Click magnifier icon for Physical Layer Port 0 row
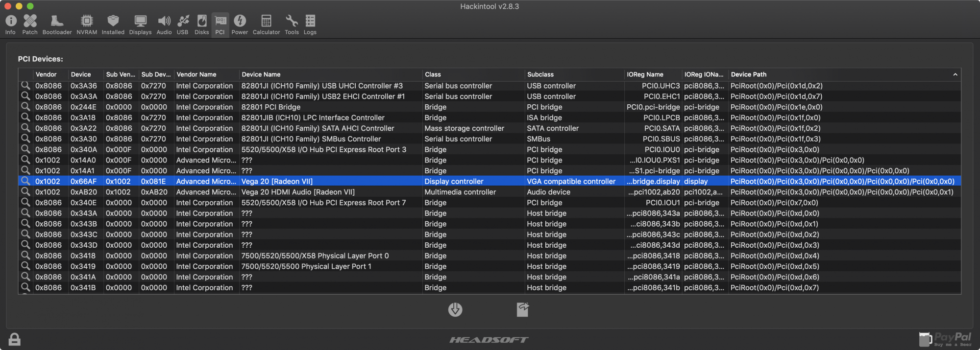This screenshot has width=980, height=350. coord(25,256)
